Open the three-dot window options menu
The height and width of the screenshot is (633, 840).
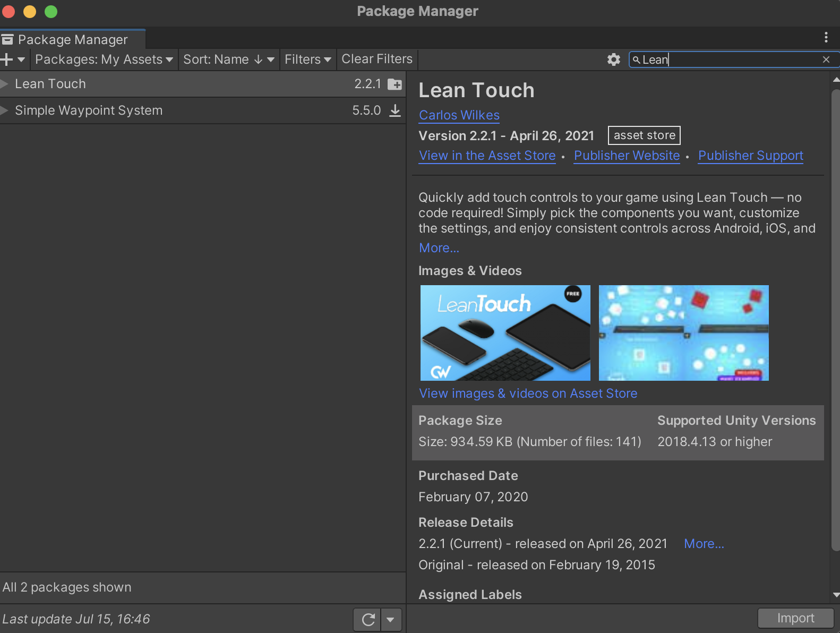(826, 37)
